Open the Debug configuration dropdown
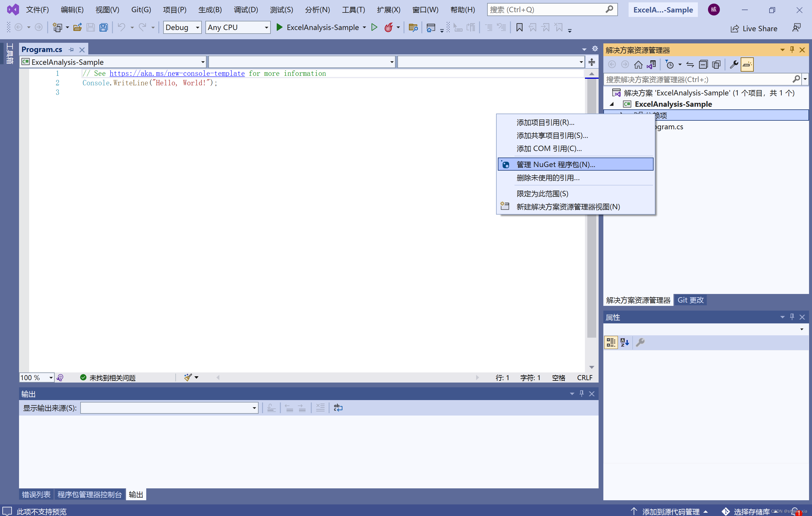Image resolution: width=812 pixels, height=516 pixels. click(198, 28)
